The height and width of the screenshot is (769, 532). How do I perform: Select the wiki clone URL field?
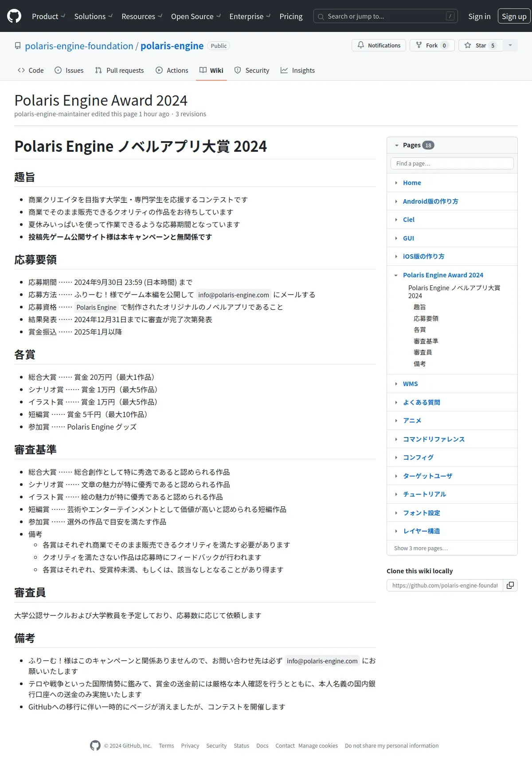tap(445, 585)
